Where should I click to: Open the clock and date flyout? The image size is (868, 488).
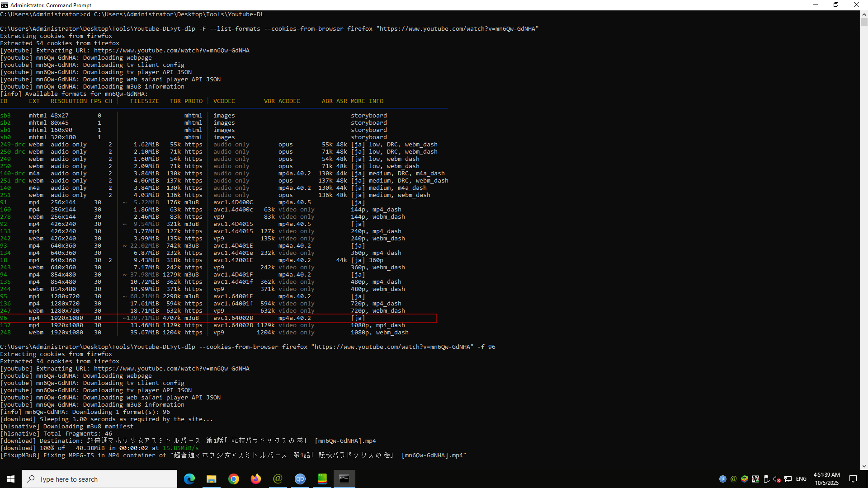coord(826,479)
